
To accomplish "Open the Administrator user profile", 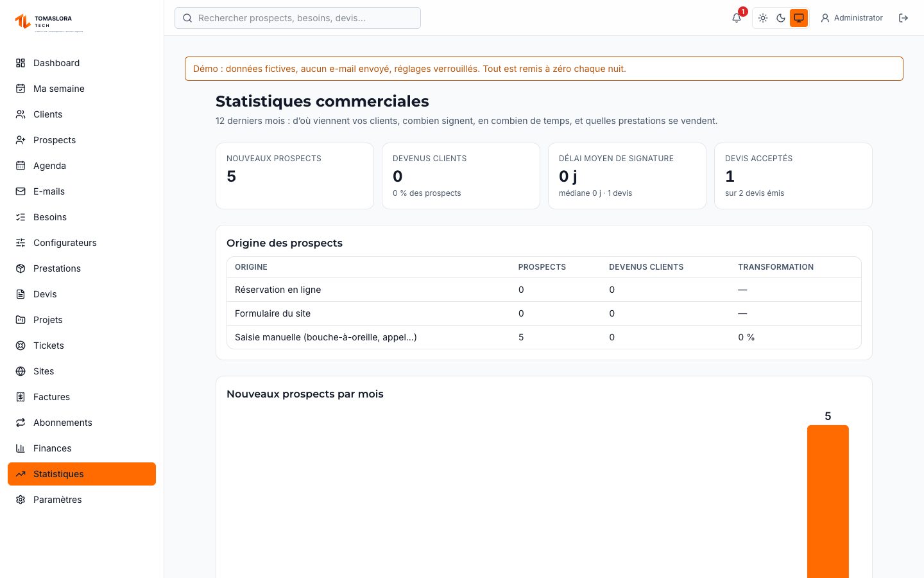I will [852, 18].
